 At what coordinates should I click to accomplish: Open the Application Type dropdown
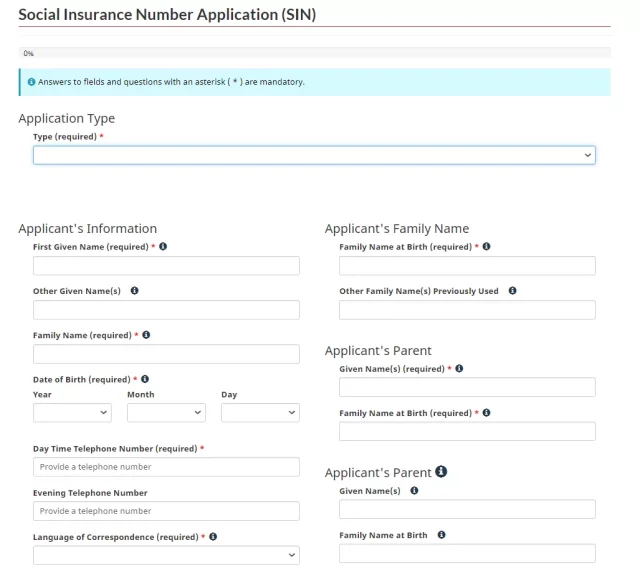pyautogui.click(x=314, y=155)
